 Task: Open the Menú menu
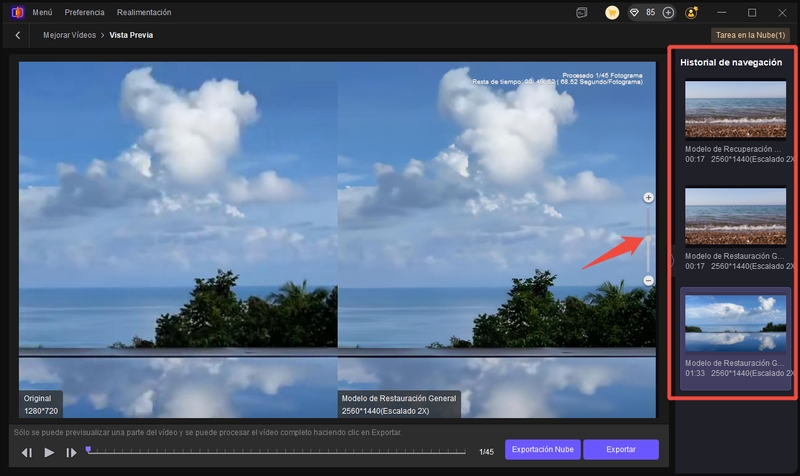coord(42,12)
